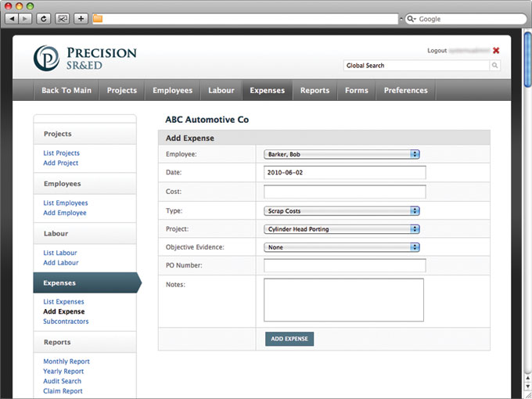The width and height of the screenshot is (532, 399).
Task: Open the Employee dropdown showing Barker, Bob
Action: click(342, 154)
